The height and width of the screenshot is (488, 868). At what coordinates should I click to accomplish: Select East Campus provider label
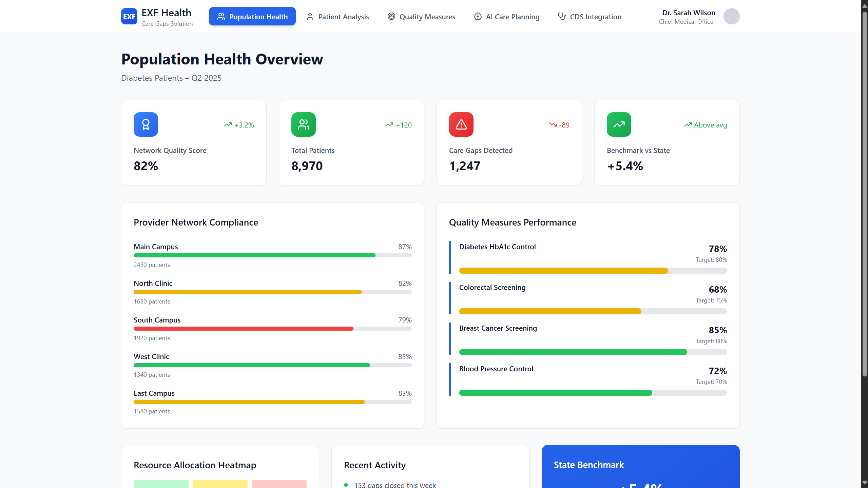(154, 393)
